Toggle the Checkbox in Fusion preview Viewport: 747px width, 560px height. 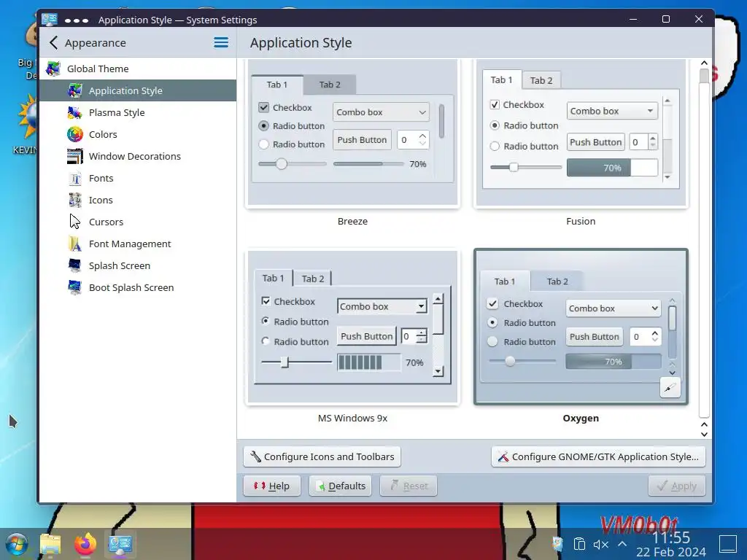[495, 105]
